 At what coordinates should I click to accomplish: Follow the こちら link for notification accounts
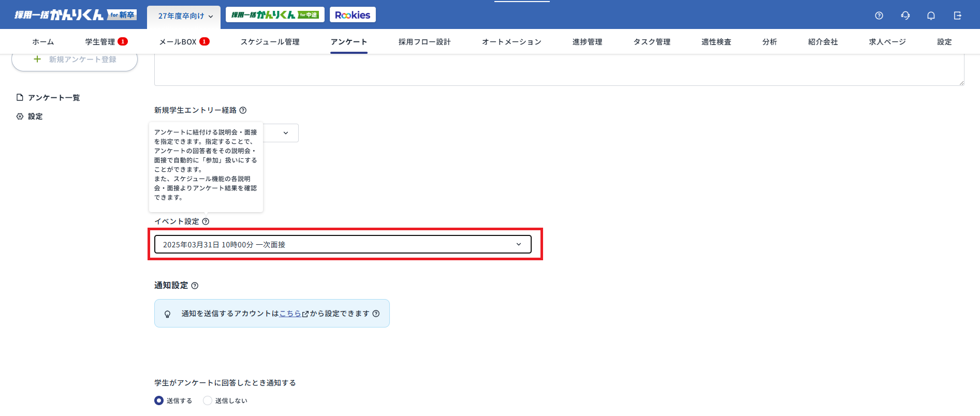coord(290,314)
